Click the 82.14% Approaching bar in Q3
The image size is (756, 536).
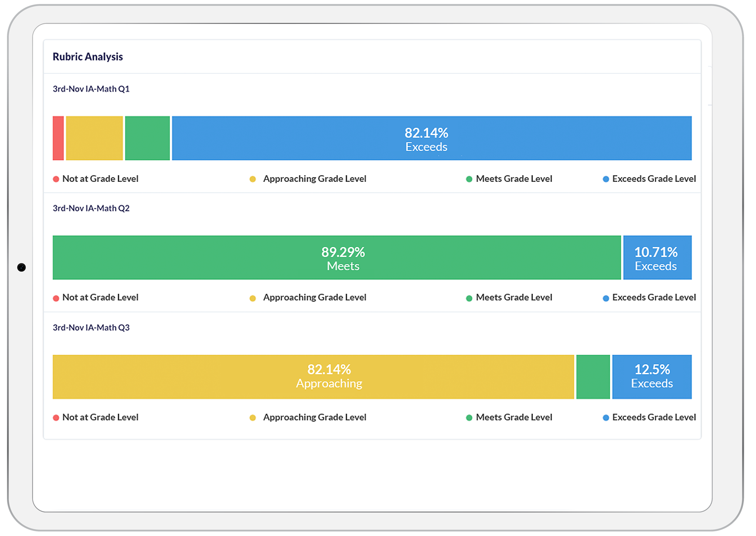(x=313, y=377)
